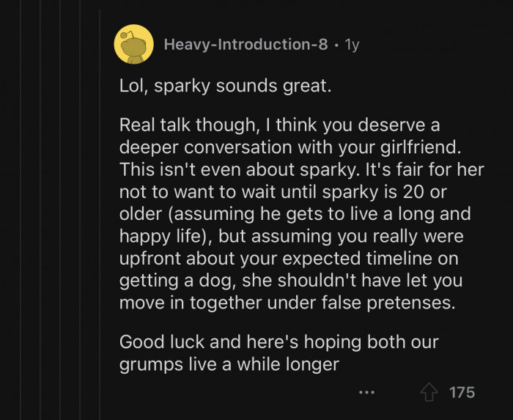
Task: Visit the Heavy-Introduction-8 user profile link
Action: [x=246, y=45]
